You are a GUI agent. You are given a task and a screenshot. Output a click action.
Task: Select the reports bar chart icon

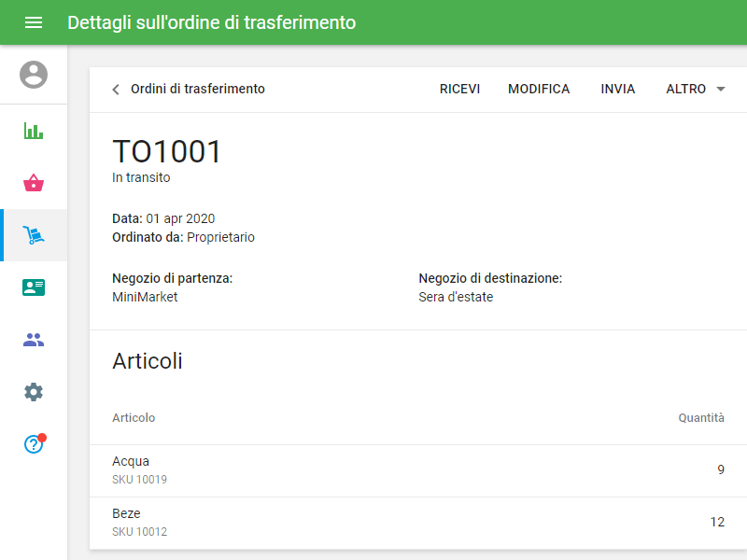click(34, 131)
